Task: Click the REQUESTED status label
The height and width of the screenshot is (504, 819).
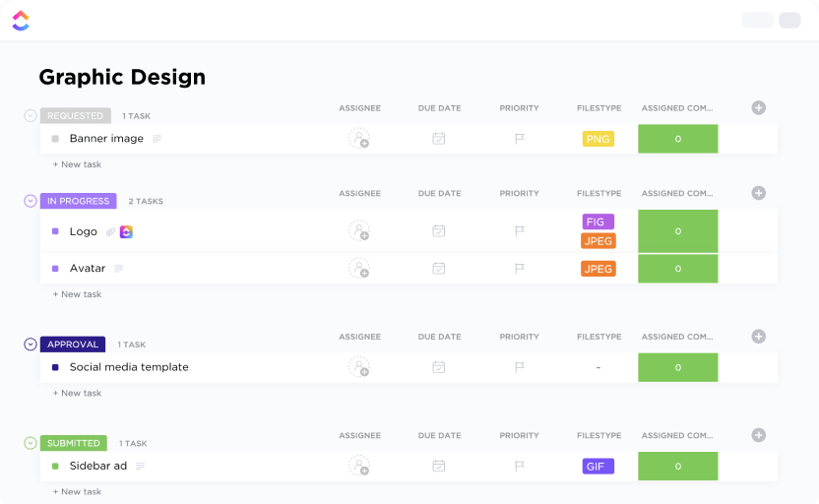Action: coord(75,115)
